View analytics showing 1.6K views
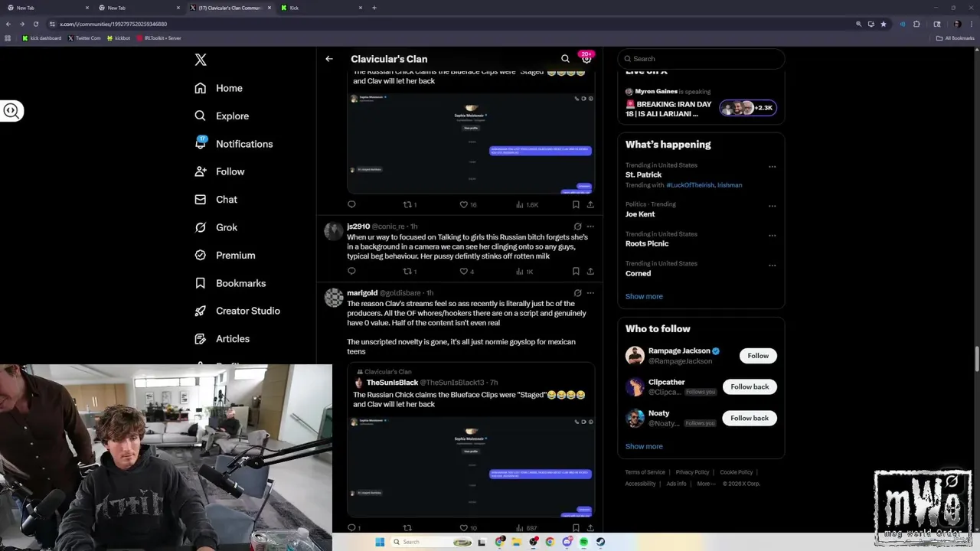The height and width of the screenshot is (551, 980). click(x=527, y=204)
